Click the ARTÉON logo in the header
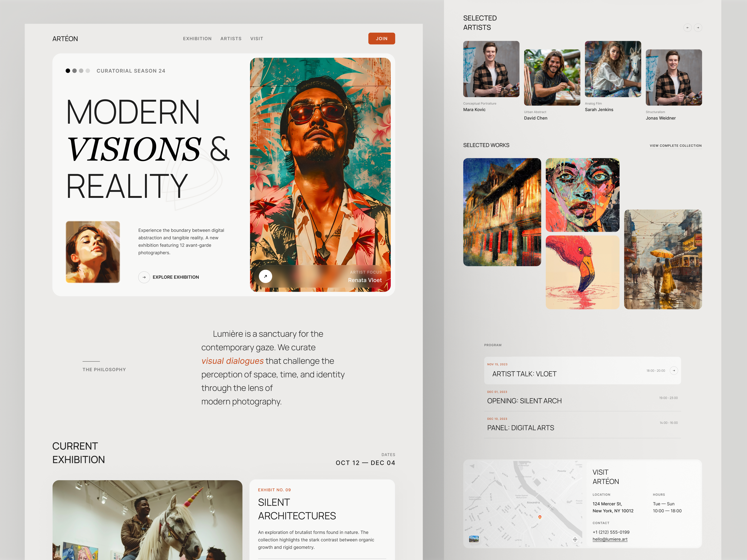 point(65,39)
